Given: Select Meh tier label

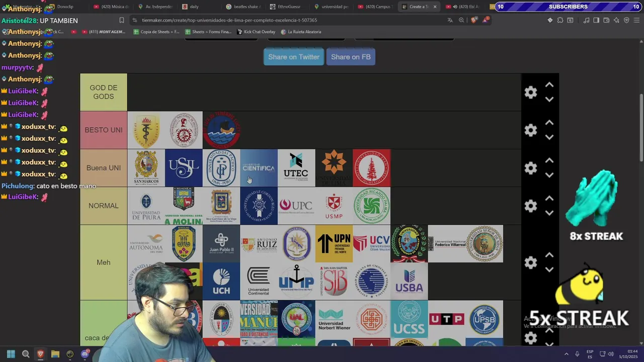Looking at the screenshot, I should (x=104, y=262).
